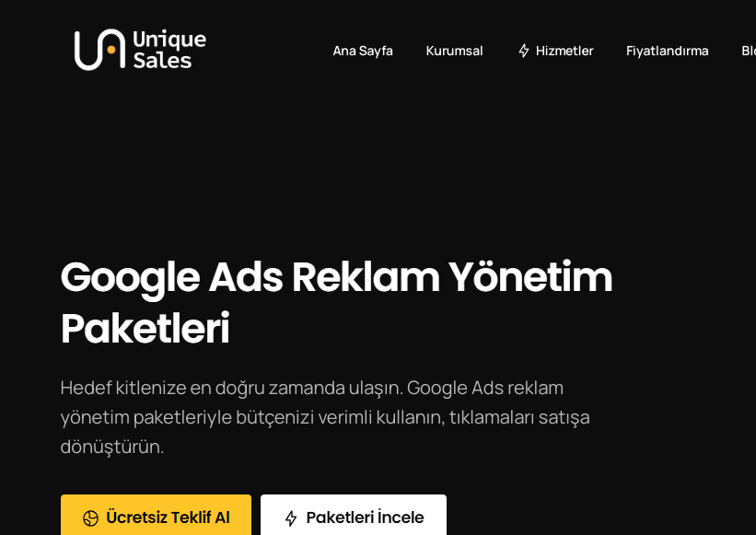Click the Unique Sales logo symbol
This screenshot has height=535, width=756.
coord(99,50)
